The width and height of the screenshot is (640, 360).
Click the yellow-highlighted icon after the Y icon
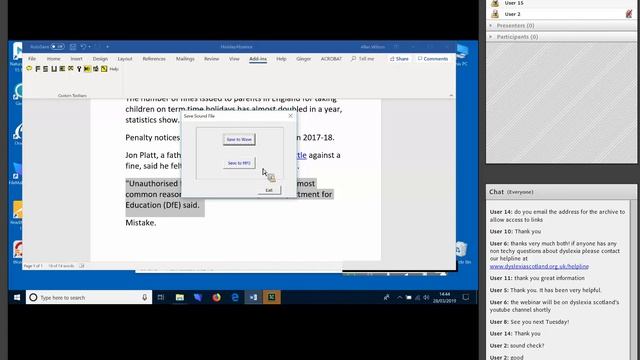pyautogui.click(x=87, y=69)
